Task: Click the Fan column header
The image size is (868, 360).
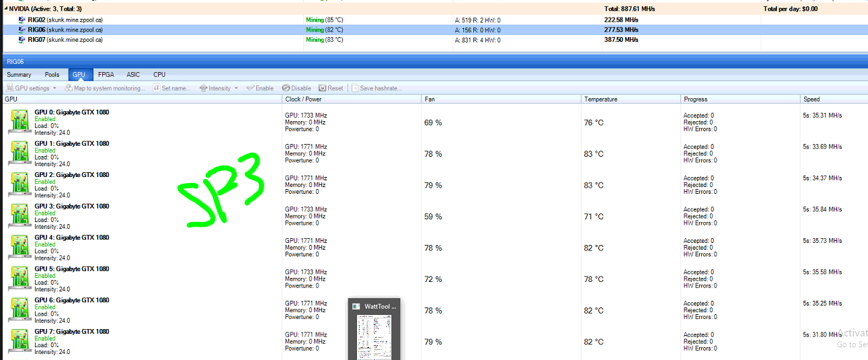Action: 502,100
